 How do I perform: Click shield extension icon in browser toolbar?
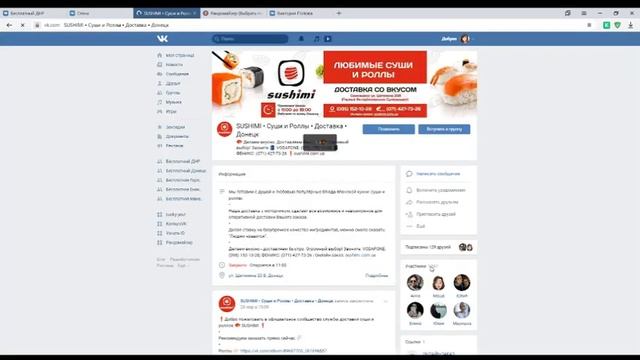tap(618, 25)
